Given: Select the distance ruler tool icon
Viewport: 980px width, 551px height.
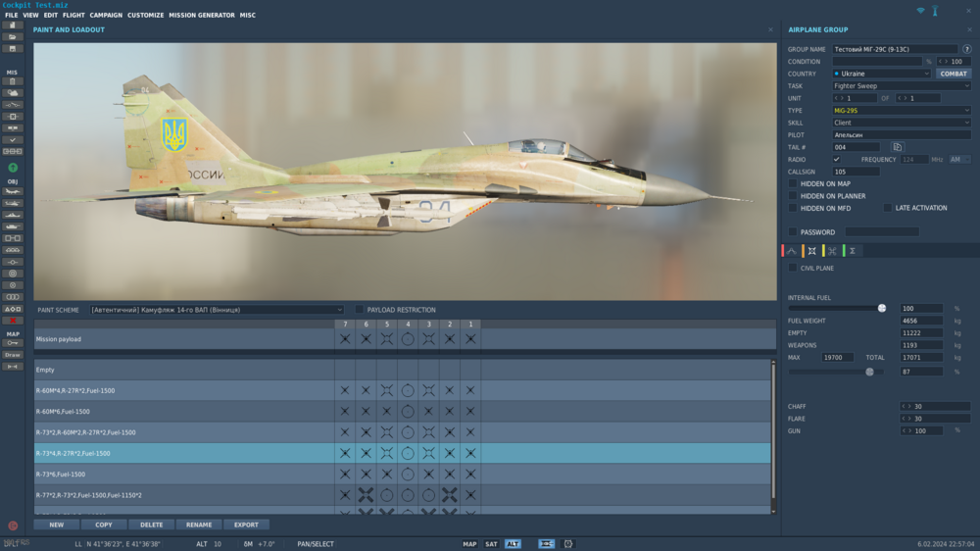Looking at the screenshot, I should [13, 367].
